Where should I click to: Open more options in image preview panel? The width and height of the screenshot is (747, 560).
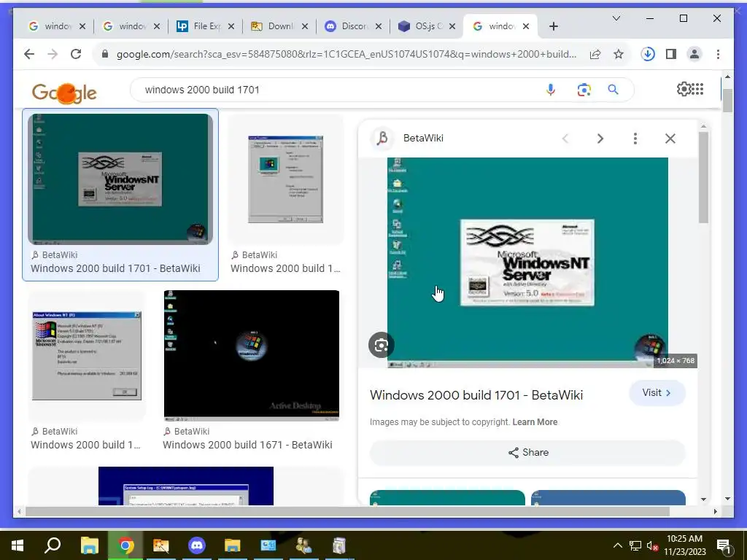635,139
